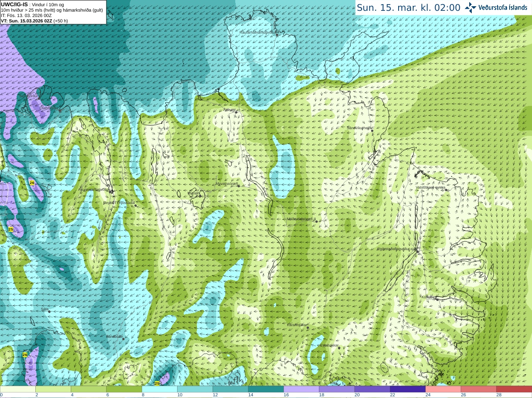Pick the 6–8 m/s dark green swatch
Image resolution: width=532 pixels, height=398 pixels.
(x=124, y=389)
